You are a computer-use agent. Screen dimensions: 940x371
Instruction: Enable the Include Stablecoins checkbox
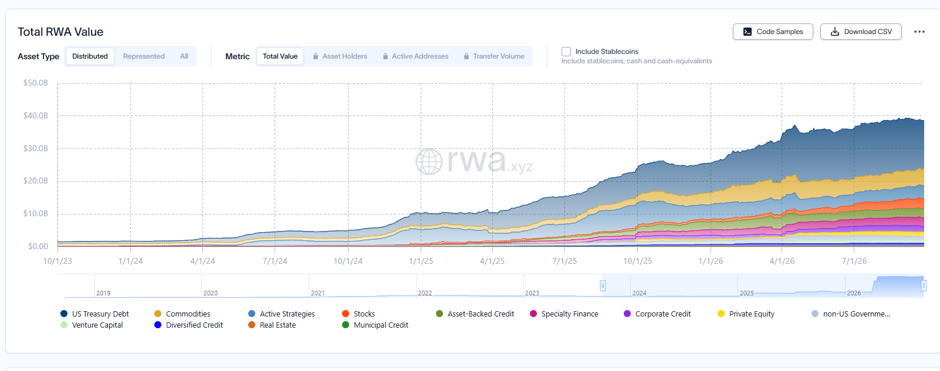click(566, 52)
